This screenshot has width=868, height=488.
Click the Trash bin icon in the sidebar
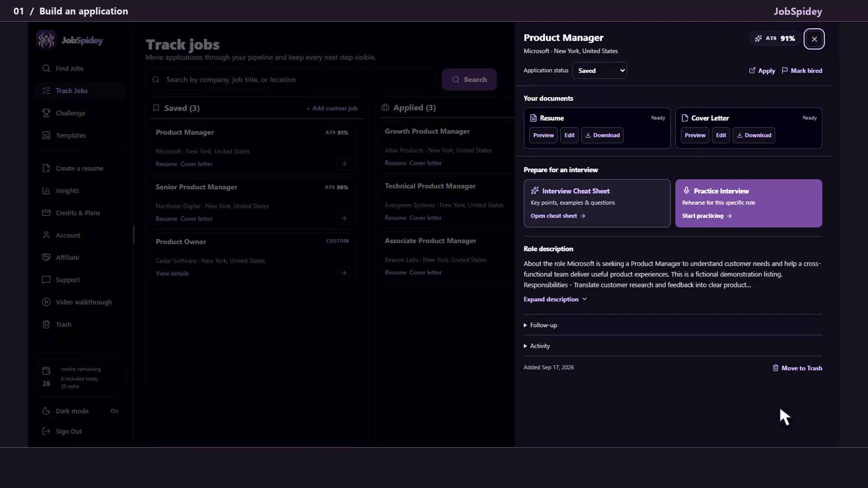(x=46, y=324)
